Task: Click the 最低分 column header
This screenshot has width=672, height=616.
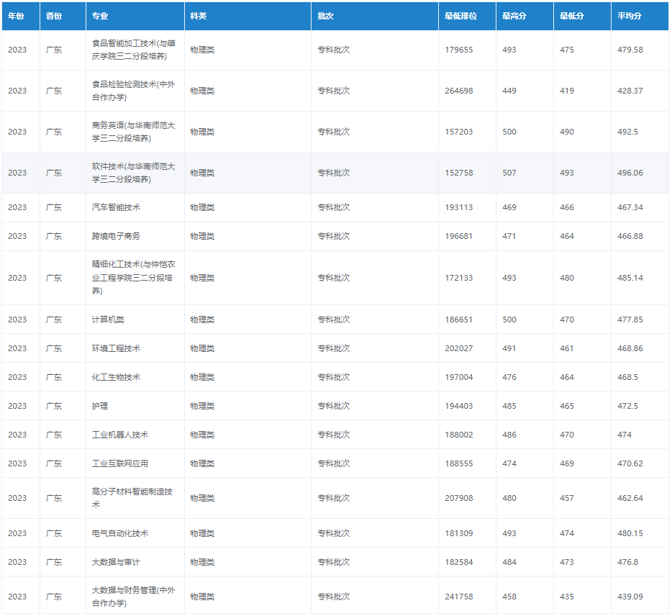Action: (x=582, y=16)
